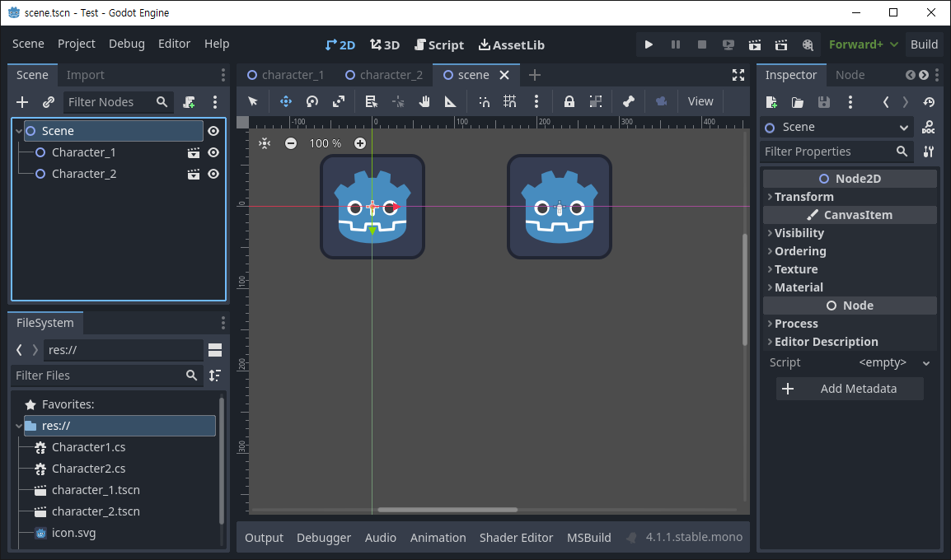The image size is (951, 560).
Task: Switch to the character_1 scene tab
Action: pyautogui.click(x=286, y=75)
